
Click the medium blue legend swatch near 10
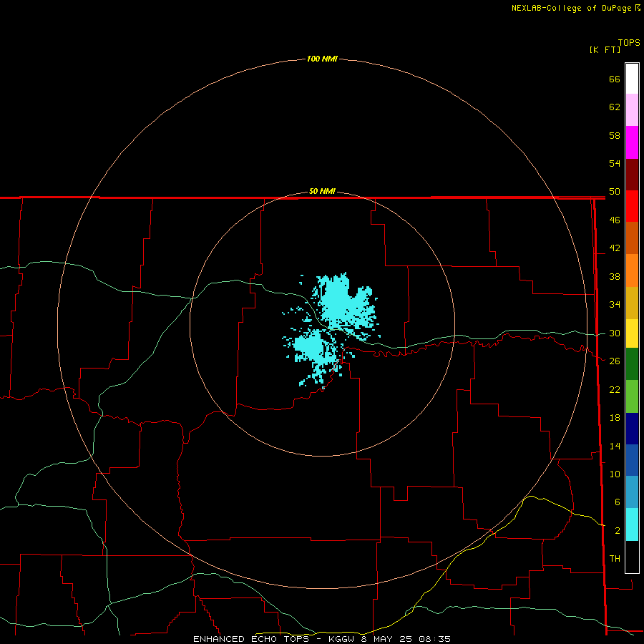click(632, 460)
